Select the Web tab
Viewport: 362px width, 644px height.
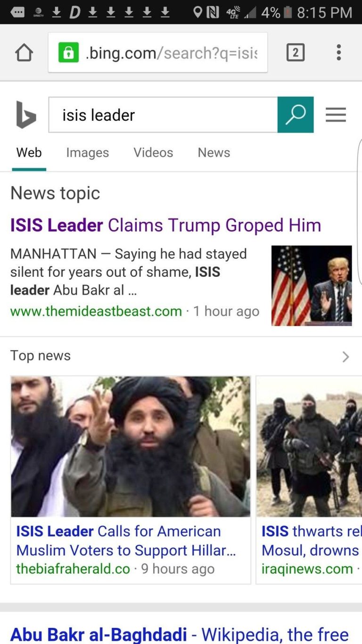point(29,152)
